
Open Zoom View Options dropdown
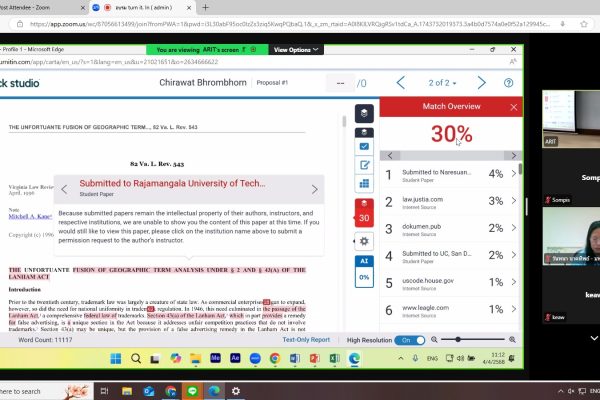click(x=296, y=50)
